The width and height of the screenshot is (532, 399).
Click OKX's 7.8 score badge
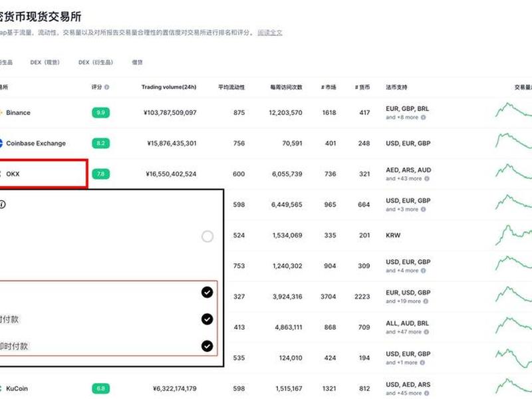click(101, 174)
